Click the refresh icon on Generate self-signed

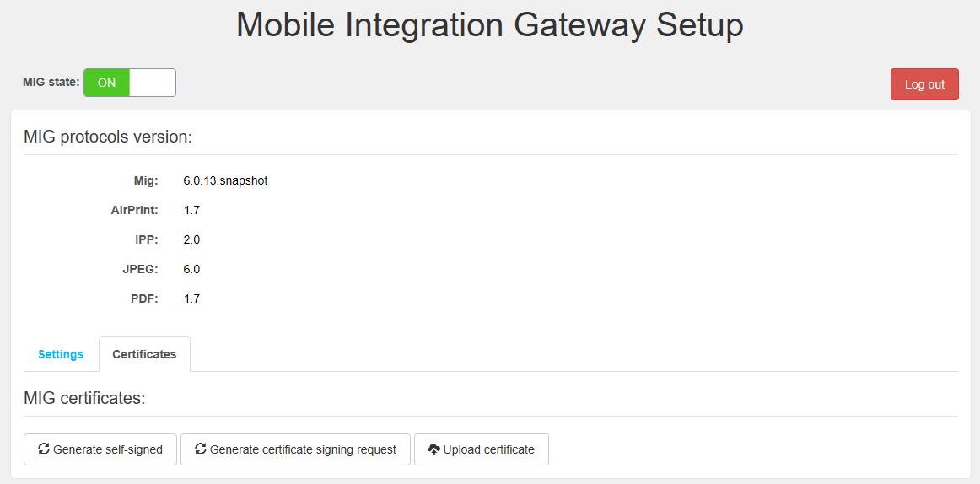[44, 449]
